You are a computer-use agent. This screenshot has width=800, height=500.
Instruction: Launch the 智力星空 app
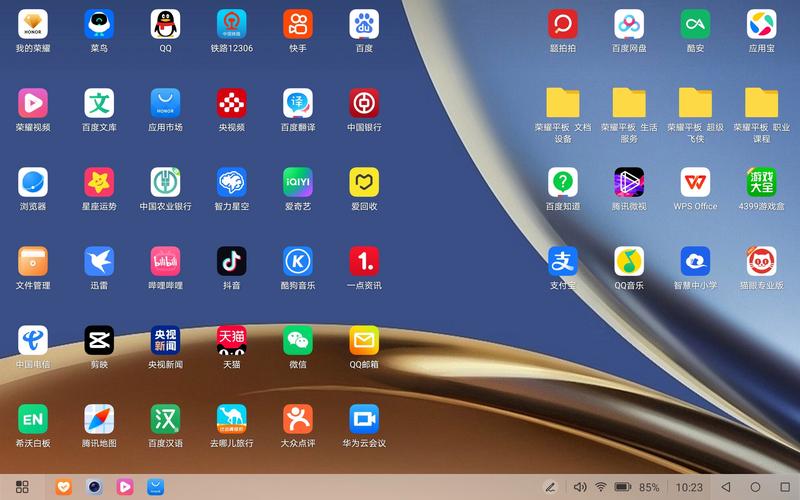[232, 182]
